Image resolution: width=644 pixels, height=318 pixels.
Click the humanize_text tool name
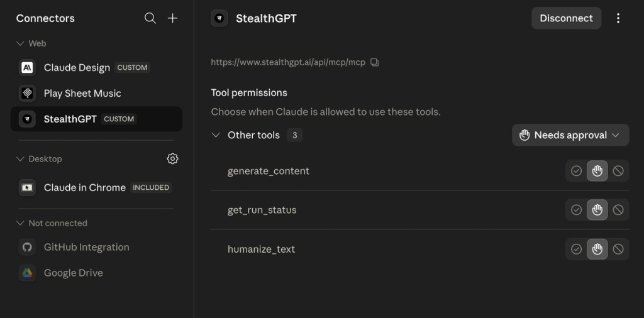point(261,249)
